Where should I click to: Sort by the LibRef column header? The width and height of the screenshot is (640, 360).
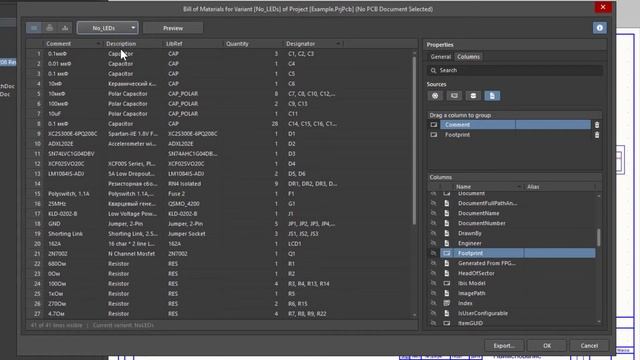[x=174, y=44]
